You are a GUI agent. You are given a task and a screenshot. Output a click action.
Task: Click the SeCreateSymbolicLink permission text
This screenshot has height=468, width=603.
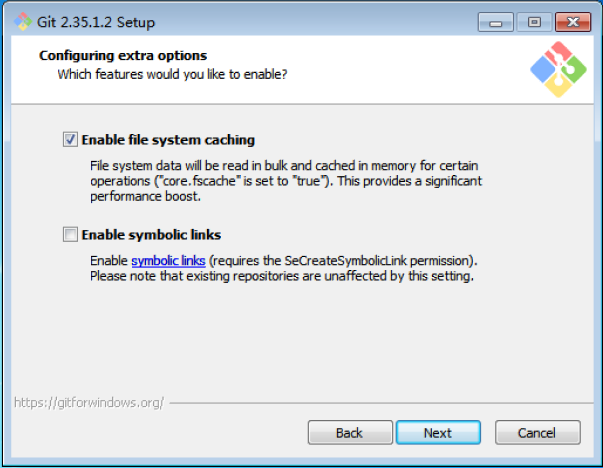[x=343, y=261]
